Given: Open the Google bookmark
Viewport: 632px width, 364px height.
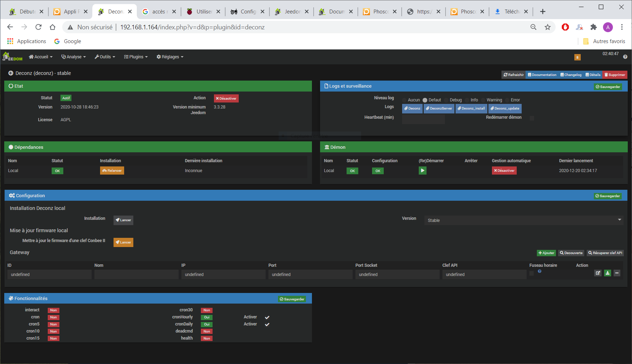Looking at the screenshot, I should (68, 41).
